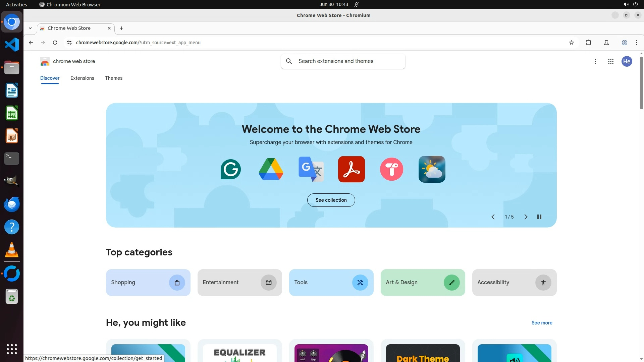
Task: Open the Tools category card
Action: click(x=331, y=283)
